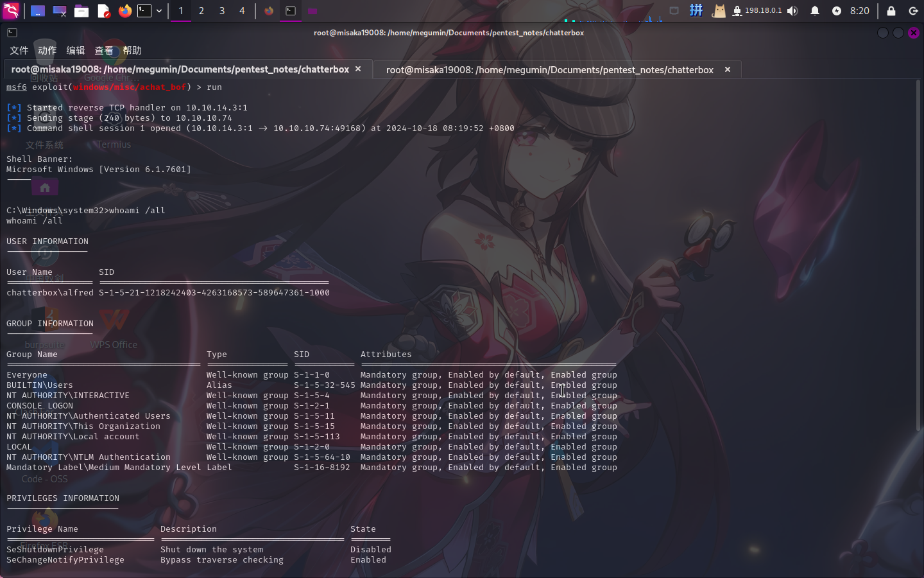Open the network status showing 198.18.0.1
Screen dimensions: 924x578
pos(757,11)
